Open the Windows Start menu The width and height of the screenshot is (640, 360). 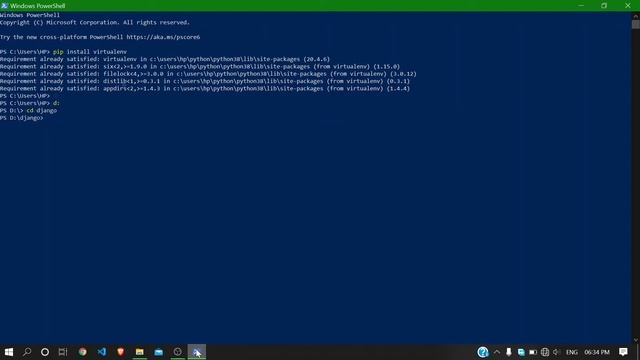tap(9, 352)
